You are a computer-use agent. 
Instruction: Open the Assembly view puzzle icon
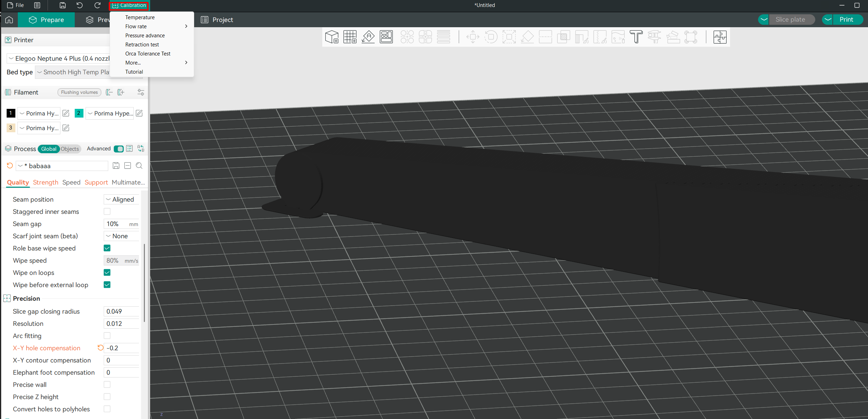[x=720, y=37]
